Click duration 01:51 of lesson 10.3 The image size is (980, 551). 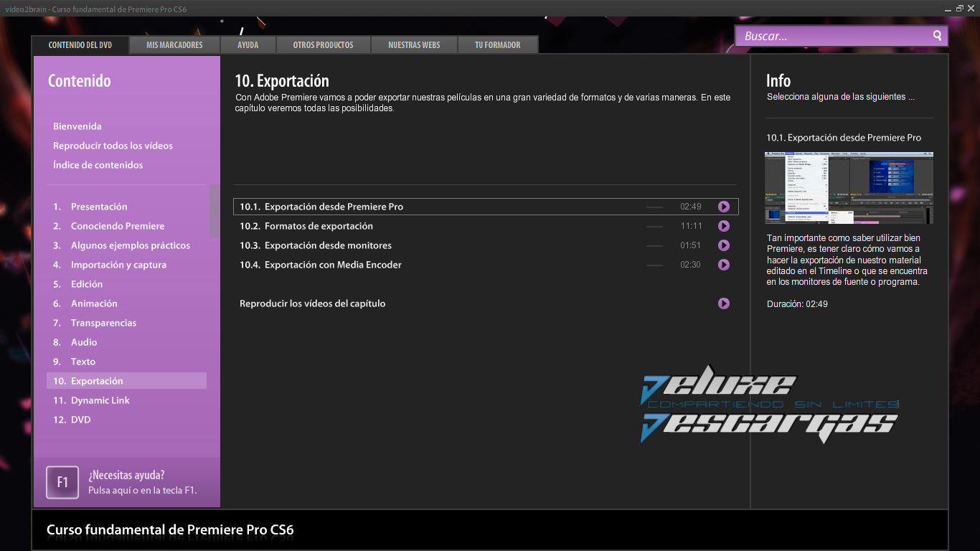coord(691,245)
